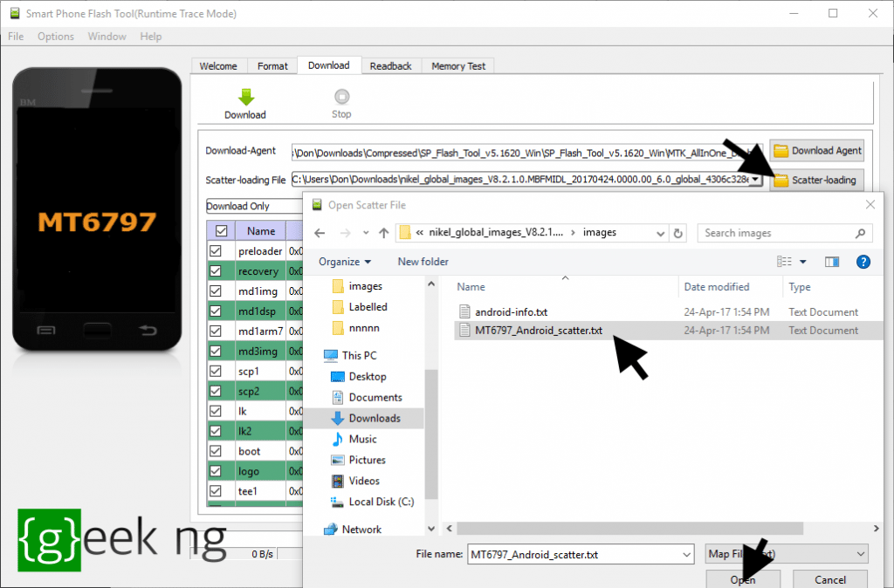Image resolution: width=894 pixels, height=588 pixels.
Task: Expand the File name combo box dropdown
Action: [686, 554]
